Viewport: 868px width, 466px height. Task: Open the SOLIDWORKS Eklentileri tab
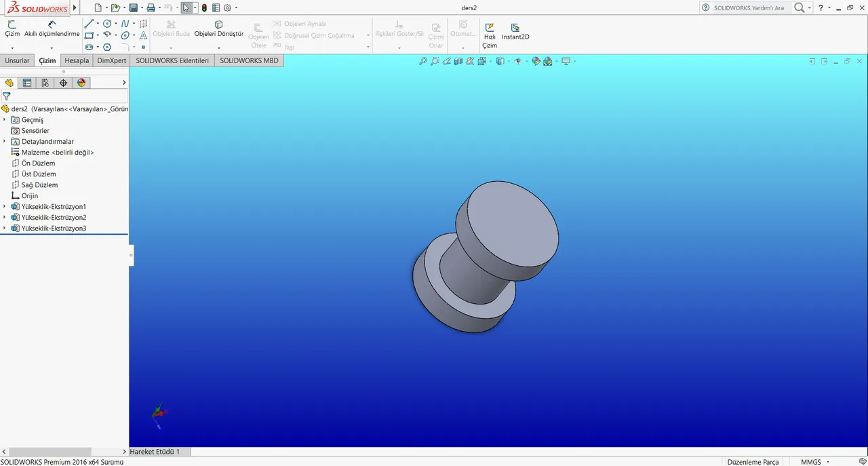click(172, 60)
